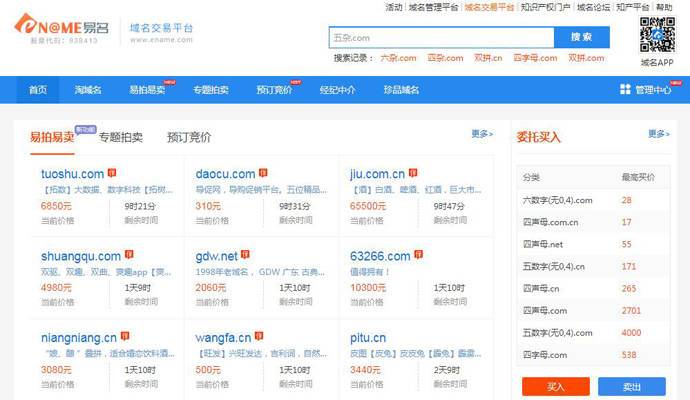The width and height of the screenshot is (690, 400).
Task: Open the 63266.com domain listing
Action: coord(380,256)
